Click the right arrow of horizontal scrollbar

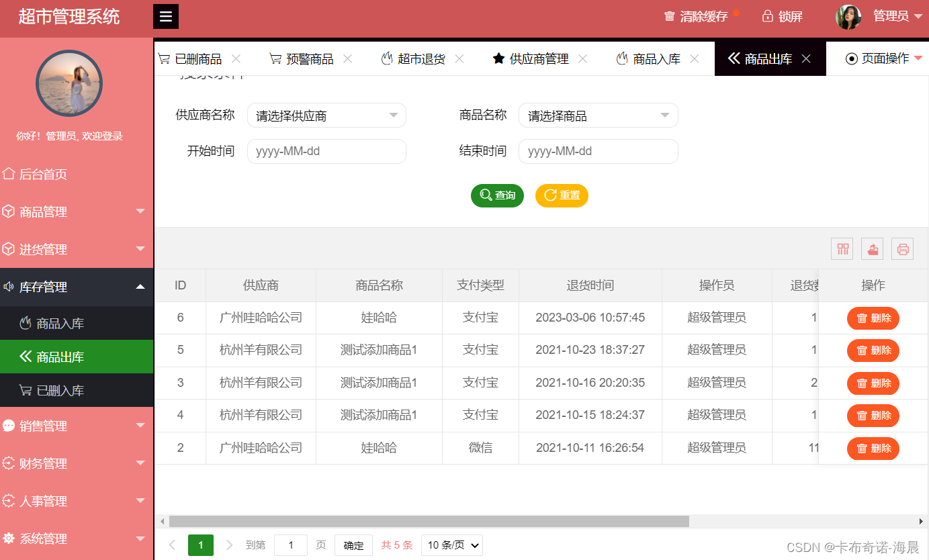[921, 522]
